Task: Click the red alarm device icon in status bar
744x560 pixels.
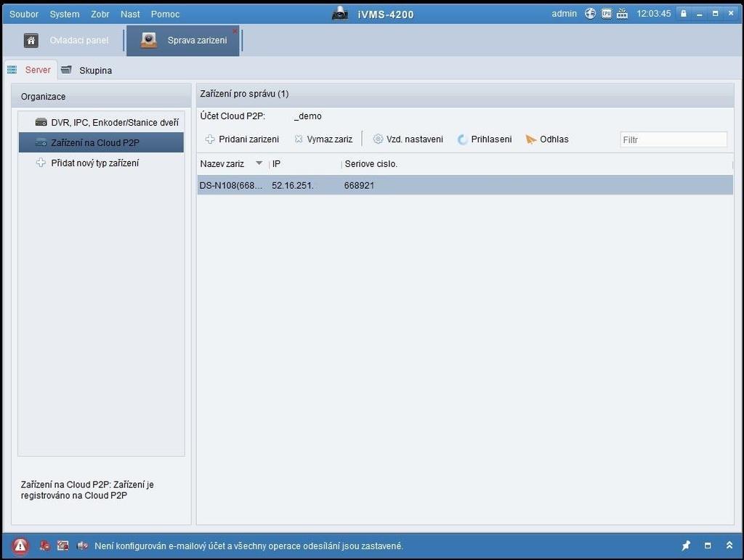Action: (x=44, y=545)
